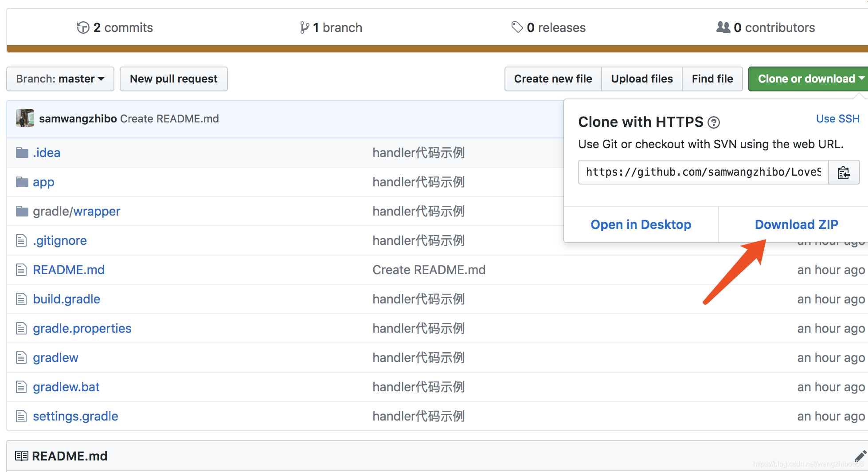
Task: Click the .idea folder icon
Action: pos(22,153)
